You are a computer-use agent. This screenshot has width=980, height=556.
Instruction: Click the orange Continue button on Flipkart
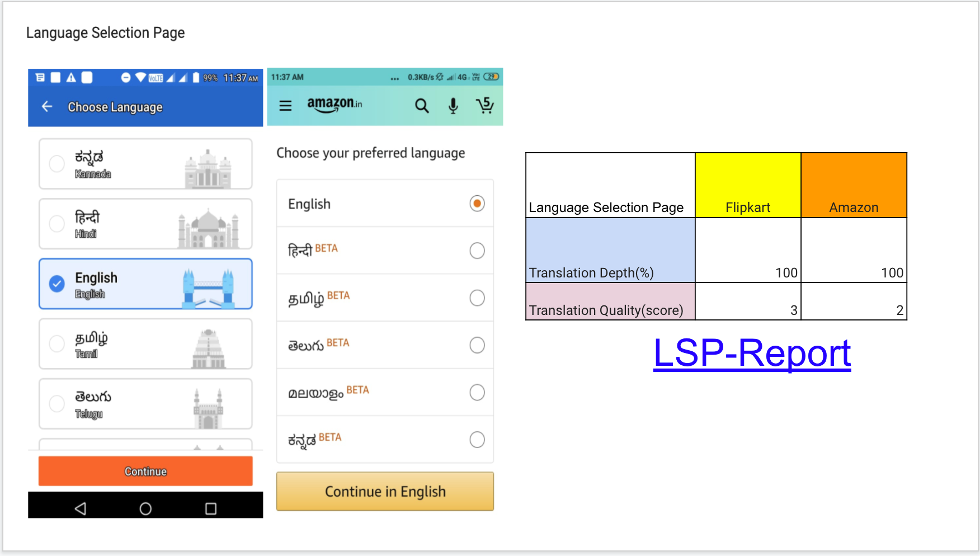coord(145,471)
